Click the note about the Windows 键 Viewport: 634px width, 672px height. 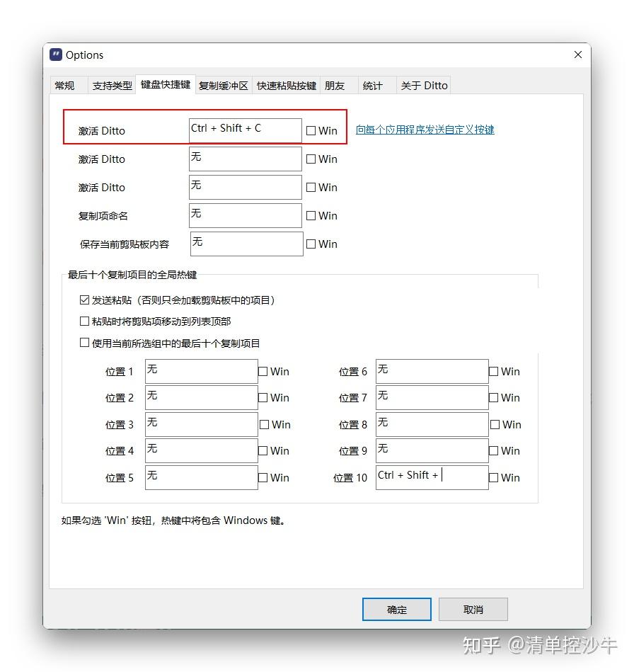click(173, 520)
